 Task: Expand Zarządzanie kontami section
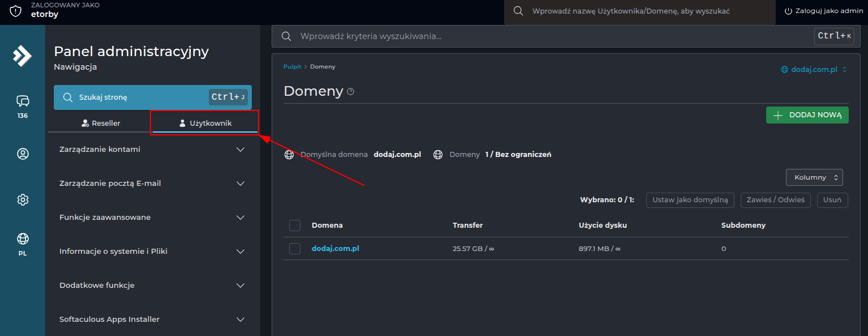(x=153, y=150)
